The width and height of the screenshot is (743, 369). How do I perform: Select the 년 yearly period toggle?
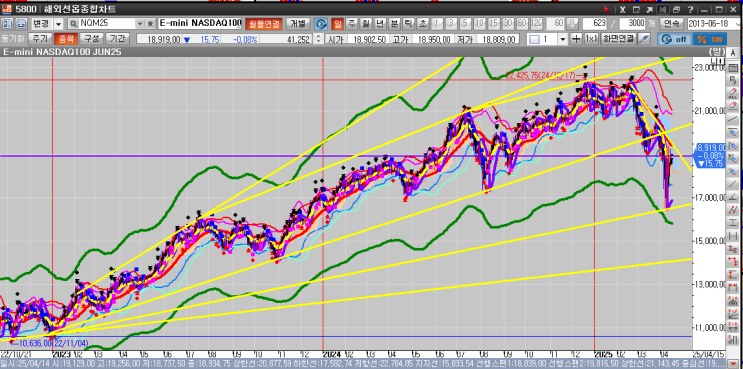click(x=380, y=24)
